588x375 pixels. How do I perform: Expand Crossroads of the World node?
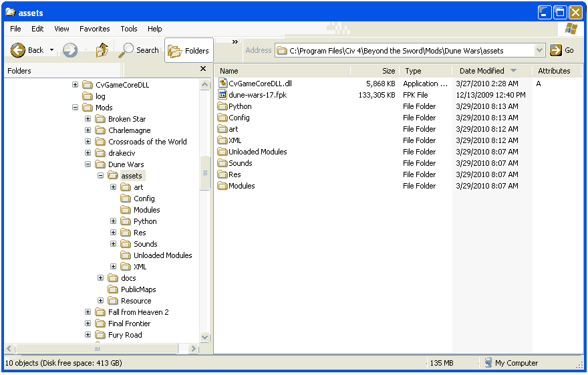[88, 142]
